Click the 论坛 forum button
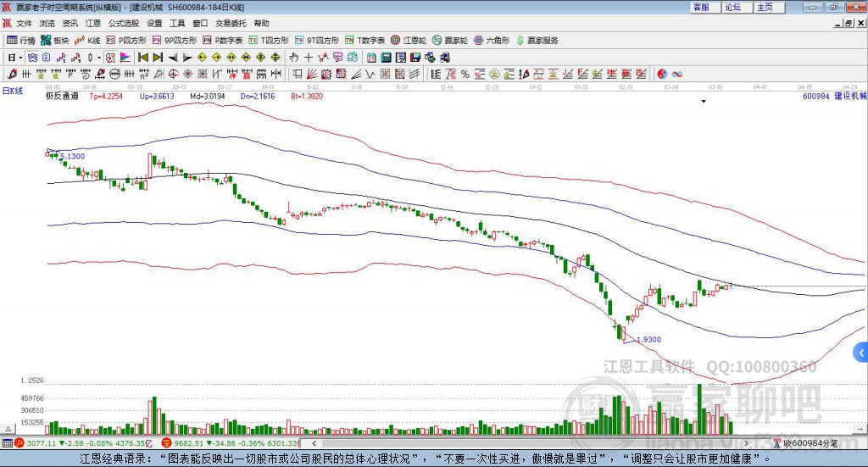Image resolution: width=868 pixels, height=467 pixels. tap(737, 7)
